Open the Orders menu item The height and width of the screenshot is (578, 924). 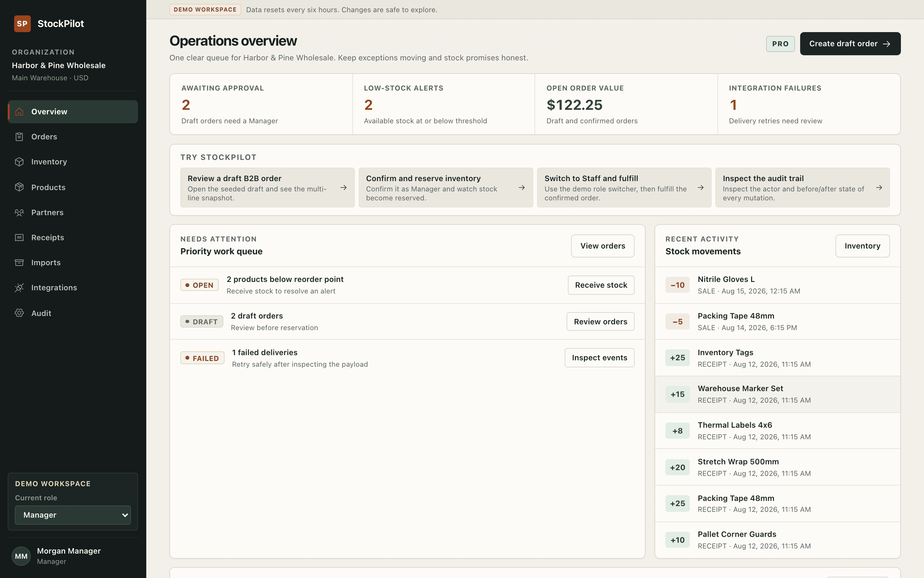pyautogui.click(x=73, y=137)
